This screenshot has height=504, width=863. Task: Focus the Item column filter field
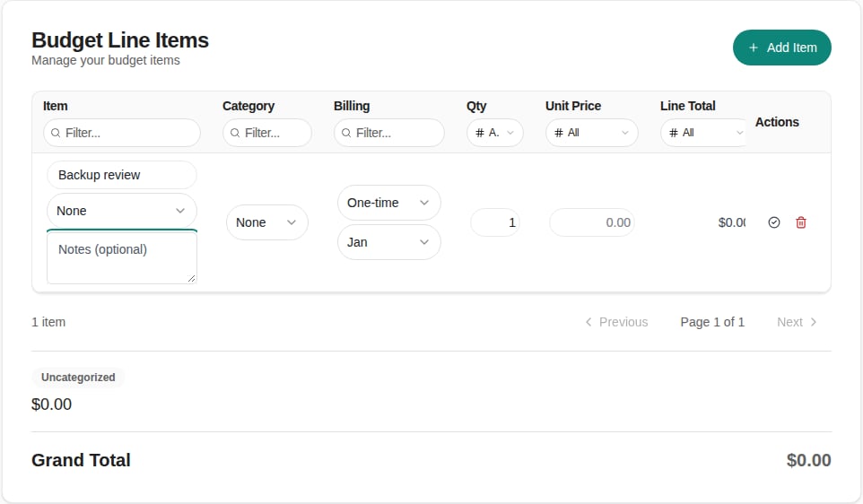coord(122,133)
